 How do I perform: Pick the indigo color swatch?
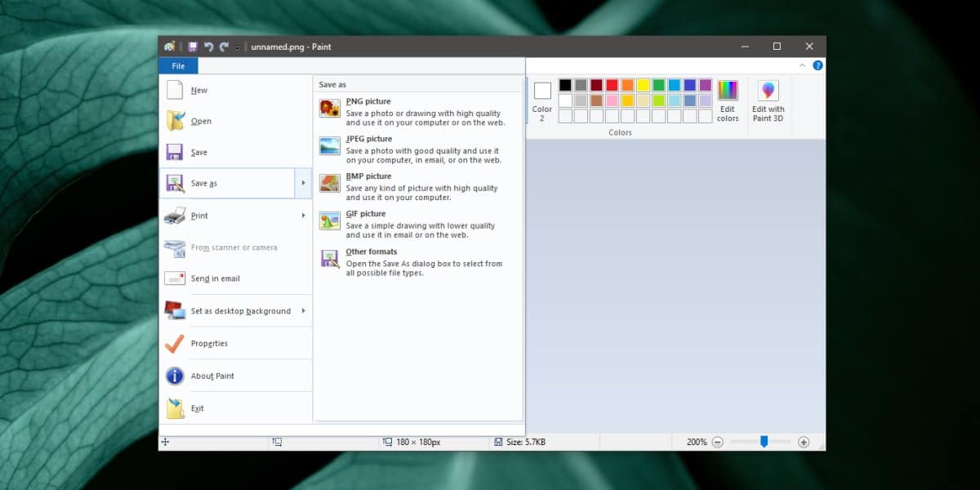pos(690,85)
